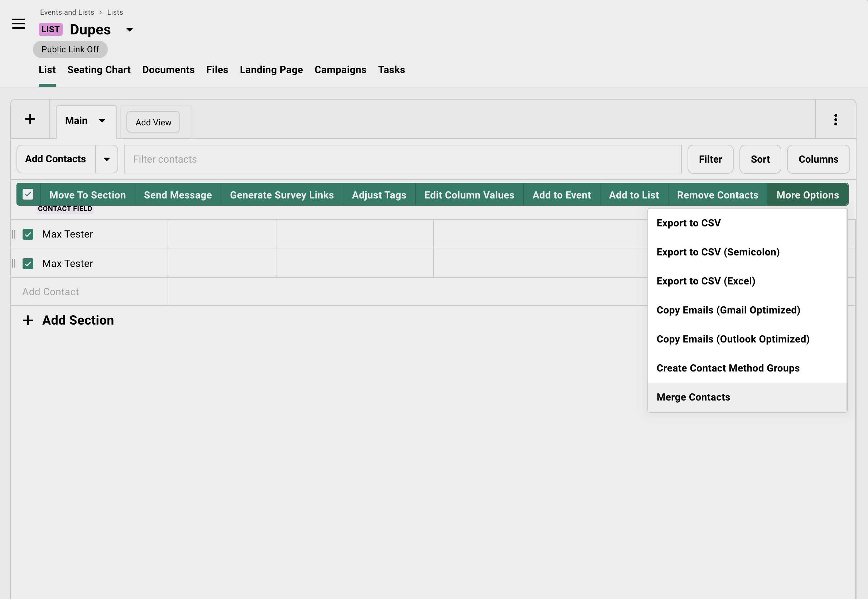Screen dimensions: 868x599
Task: Open the hamburger navigation menu
Action: [18, 24]
